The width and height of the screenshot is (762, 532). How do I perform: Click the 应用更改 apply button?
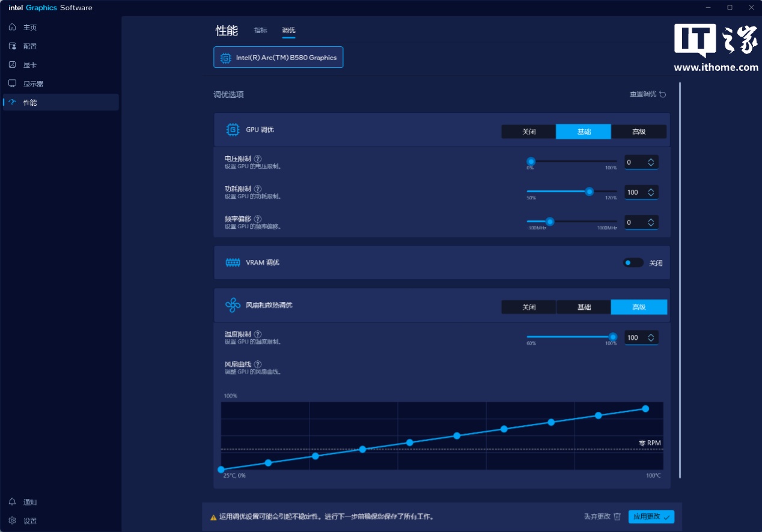click(x=651, y=516)
